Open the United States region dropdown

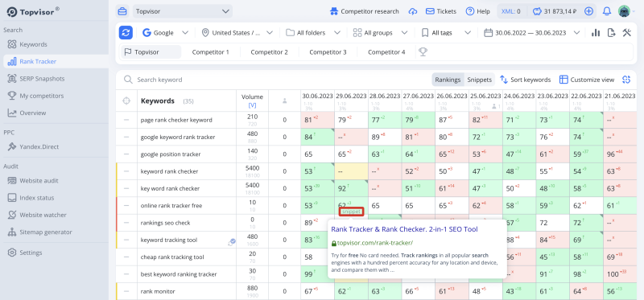point(237,33)
